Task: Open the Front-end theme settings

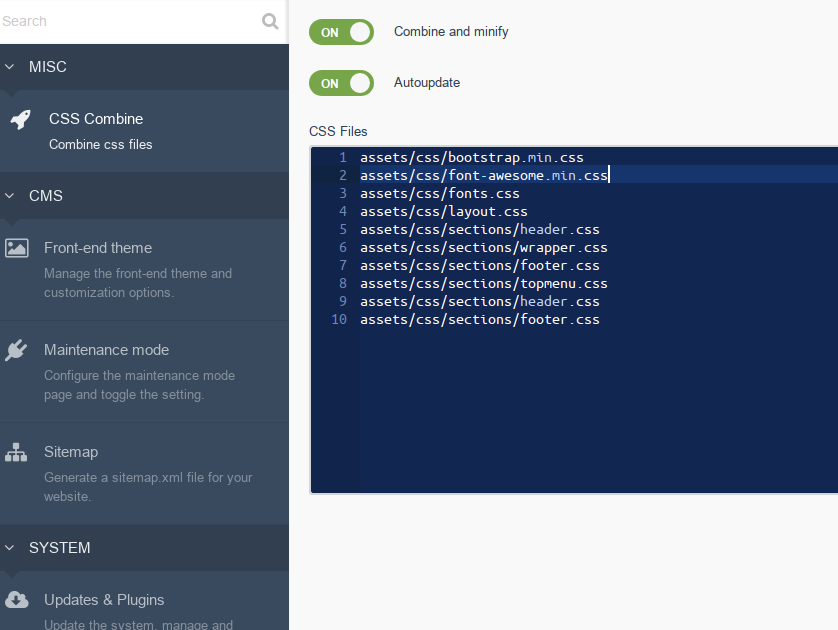Action: [x=144, y=270]
